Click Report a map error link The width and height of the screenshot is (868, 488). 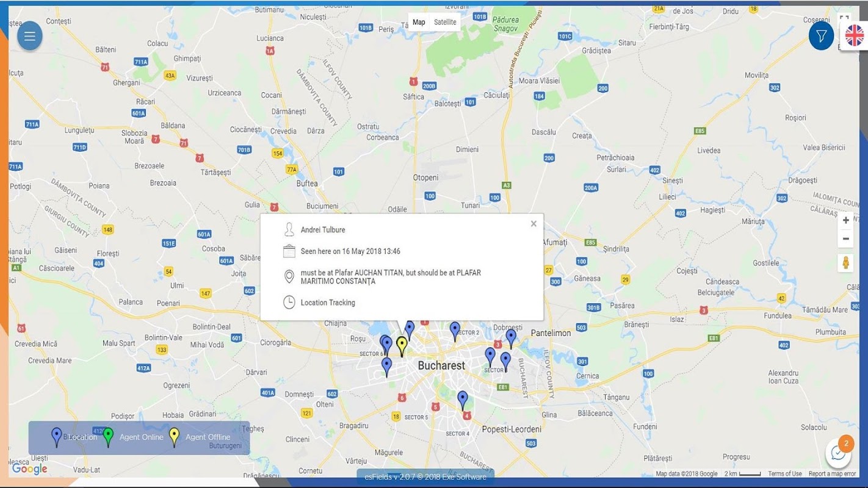tap(832, 473)
